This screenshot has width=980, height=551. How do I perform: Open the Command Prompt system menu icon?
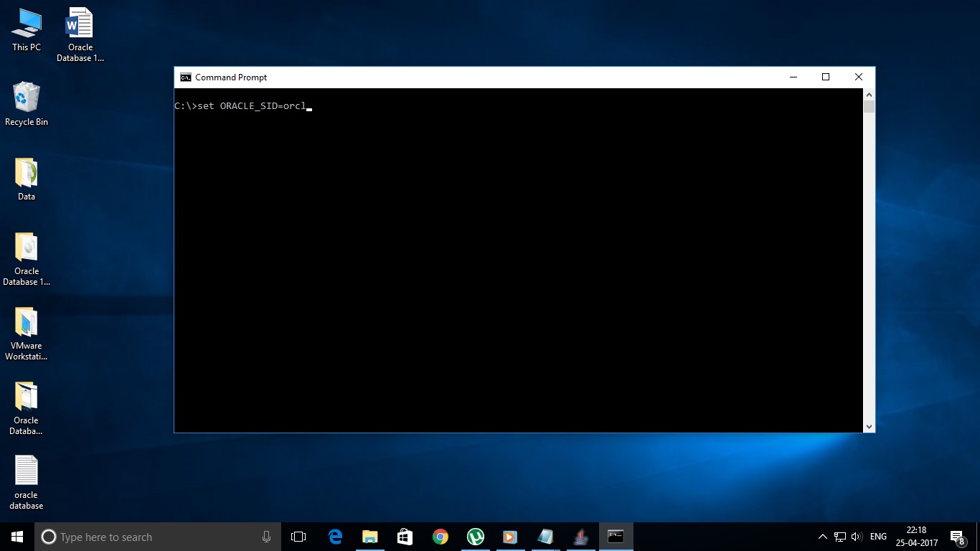(185, 77)
